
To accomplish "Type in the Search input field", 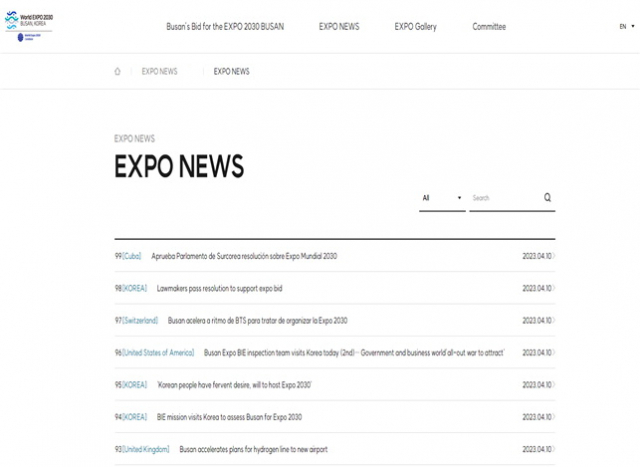I will (x=504, y=198).
